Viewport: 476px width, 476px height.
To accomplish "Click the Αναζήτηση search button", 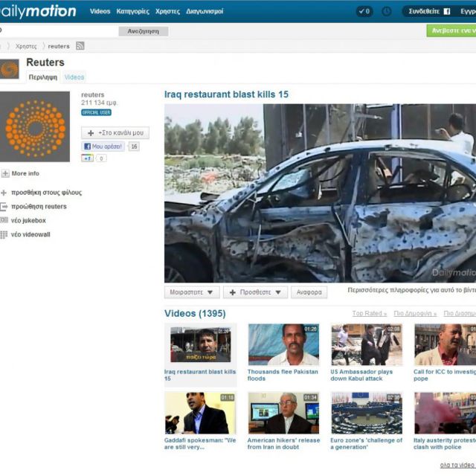I will pyautogui.click(x=144, y=31).
